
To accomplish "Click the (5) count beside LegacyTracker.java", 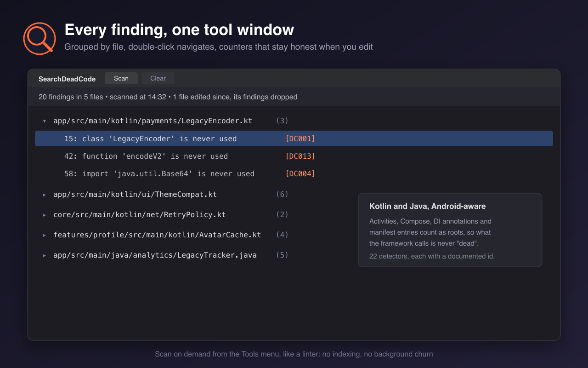I will click(282, 255).
